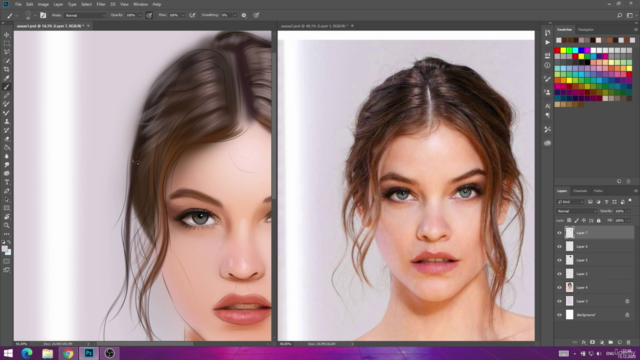Open the brush settings panel icon

(43, 15)
